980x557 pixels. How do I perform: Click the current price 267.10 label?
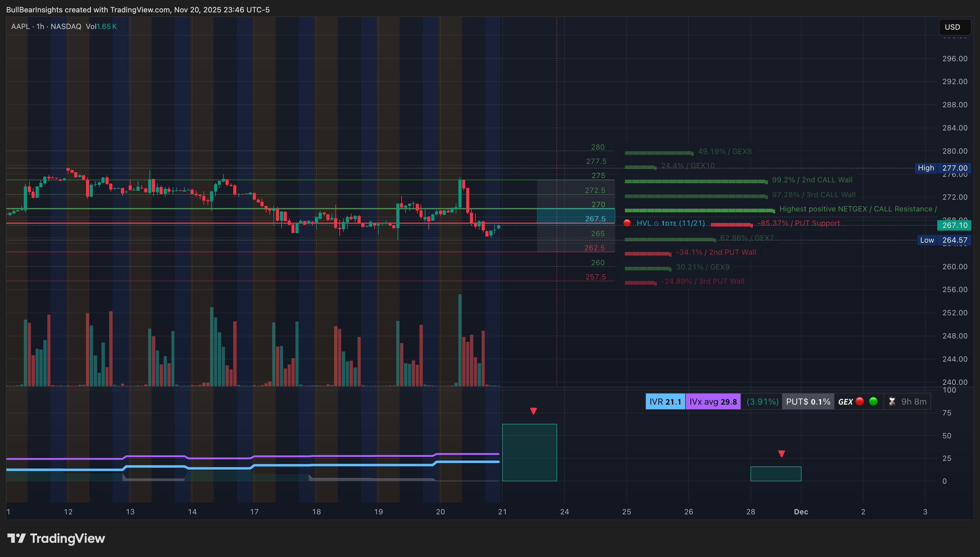click(x=955, y=225)
